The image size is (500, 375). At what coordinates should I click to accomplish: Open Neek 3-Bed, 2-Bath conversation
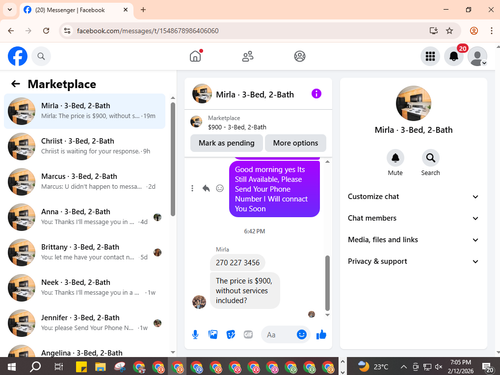(85, 288)
